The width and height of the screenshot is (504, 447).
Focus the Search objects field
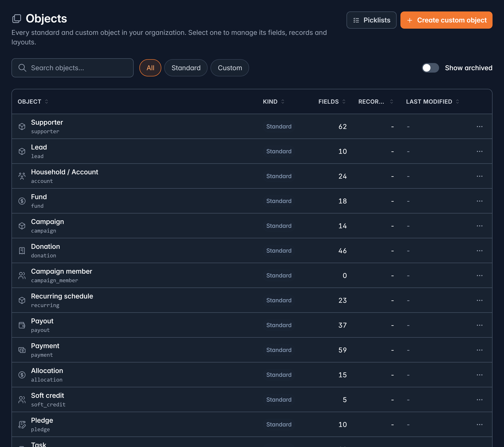73,68
